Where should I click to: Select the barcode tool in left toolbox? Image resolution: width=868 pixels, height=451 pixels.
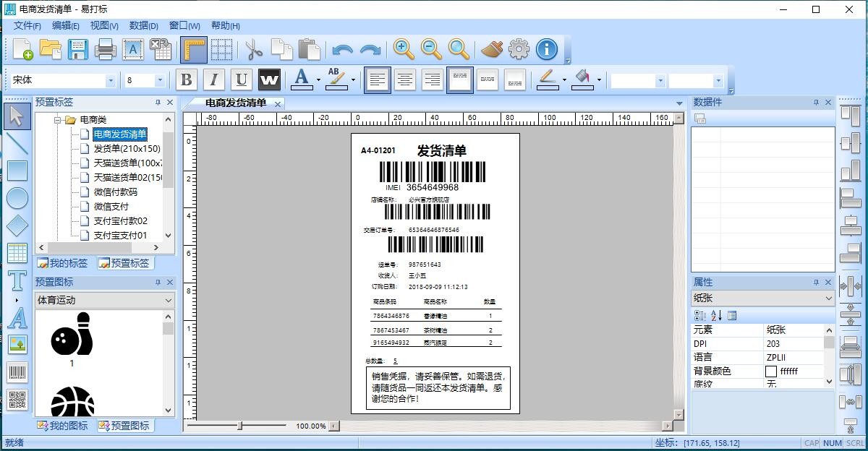[17, 372]
